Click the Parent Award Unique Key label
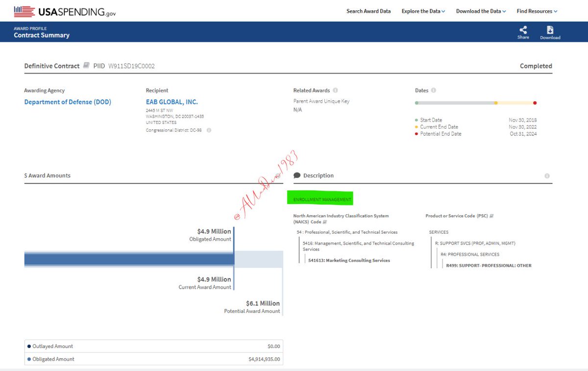This screenshot has height=371, width=588. pyautogui.click(x=321, y=101)
